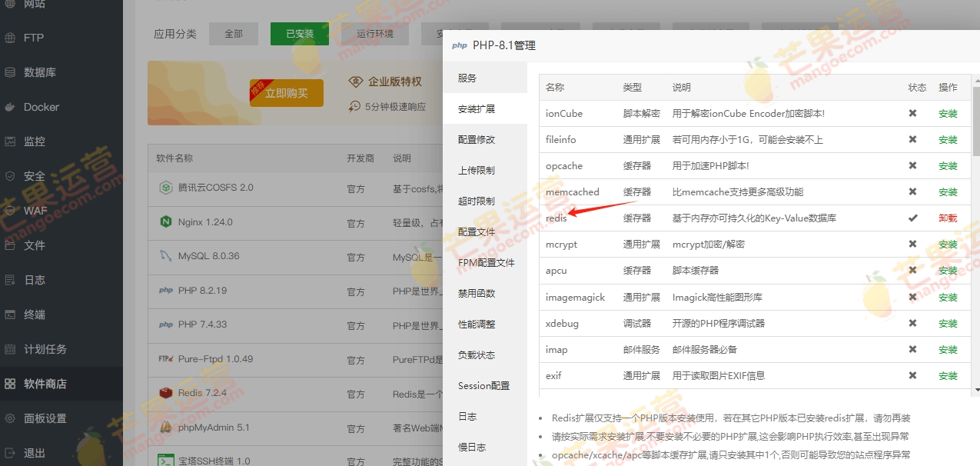This screenshot has height=466, width=980.
Task: Select the 运行环境 category filter
Action: (375, 34)
